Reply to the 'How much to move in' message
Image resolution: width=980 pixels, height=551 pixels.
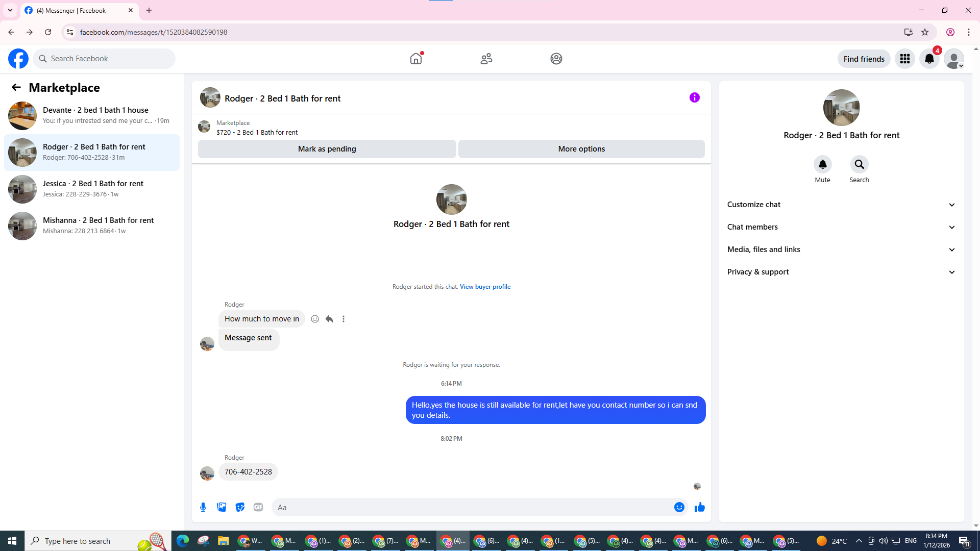click(x=329, y=319)
